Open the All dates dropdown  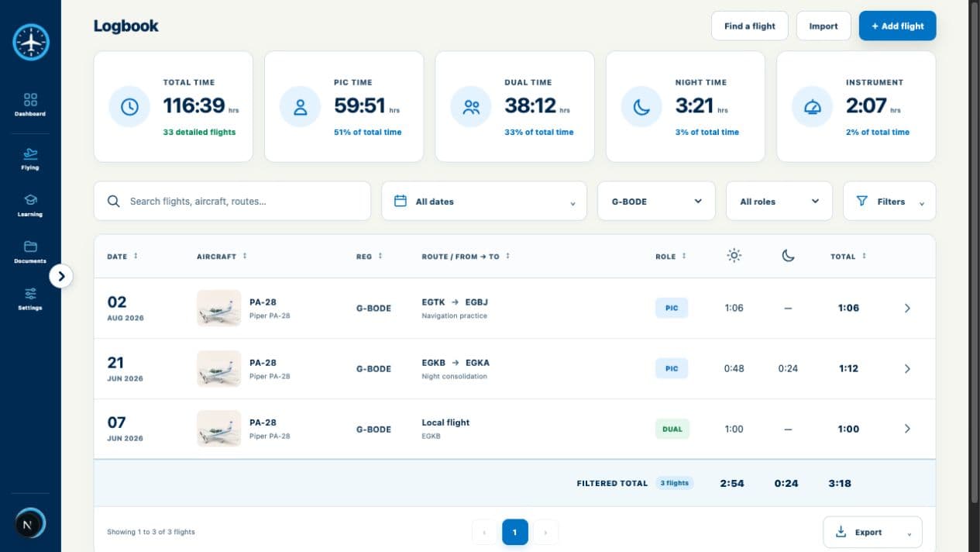tap(486, 201)
